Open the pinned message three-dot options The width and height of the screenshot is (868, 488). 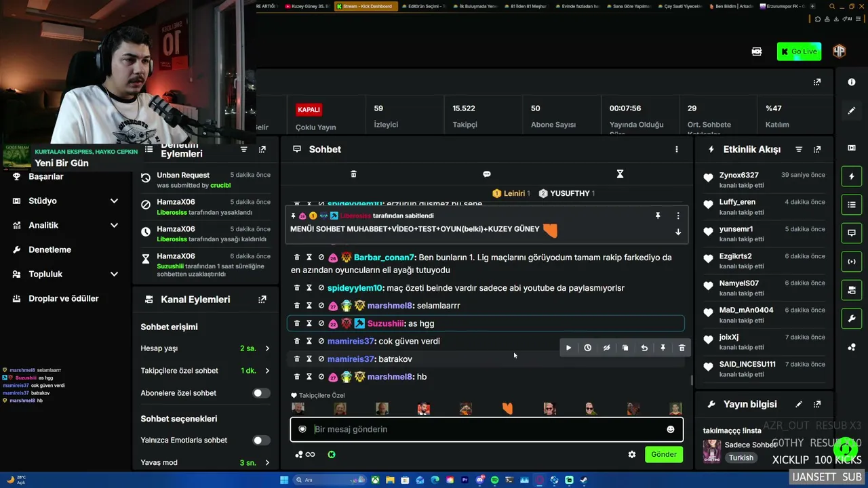click(678, 216)
